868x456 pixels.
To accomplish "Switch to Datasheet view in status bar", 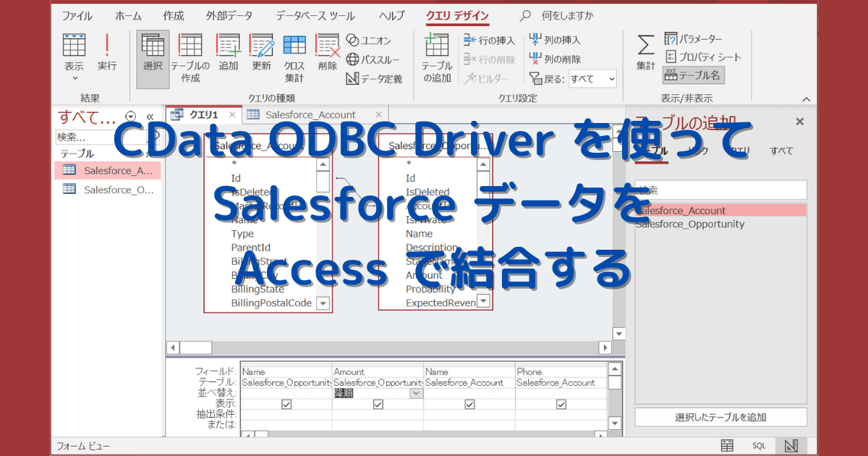I will pyautogui.click(x=728, y=446).
